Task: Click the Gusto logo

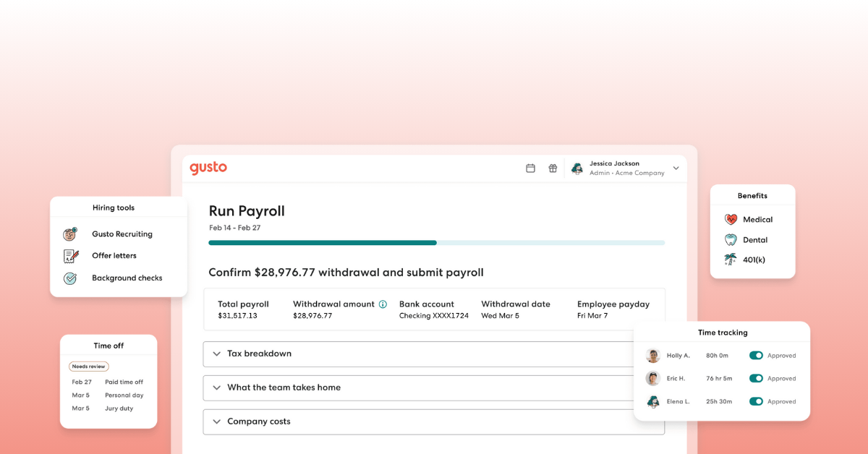Action: (208, 168)
